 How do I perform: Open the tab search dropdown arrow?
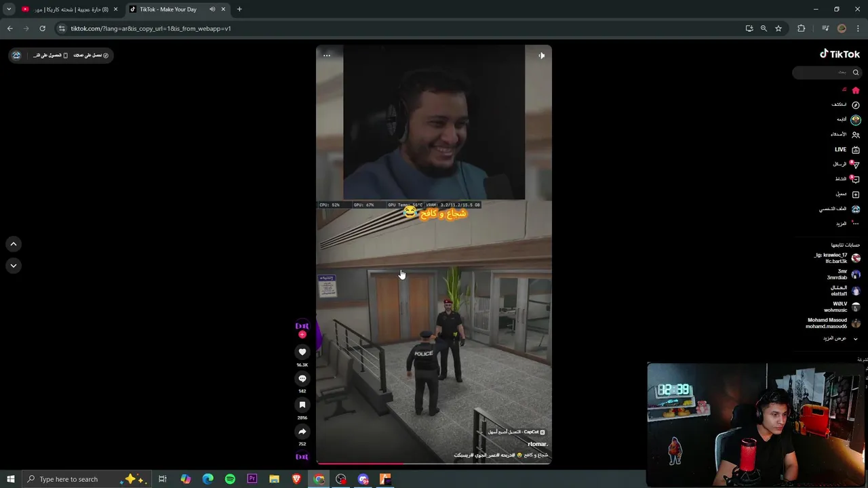pyautogui.click(x=9, y=9)
